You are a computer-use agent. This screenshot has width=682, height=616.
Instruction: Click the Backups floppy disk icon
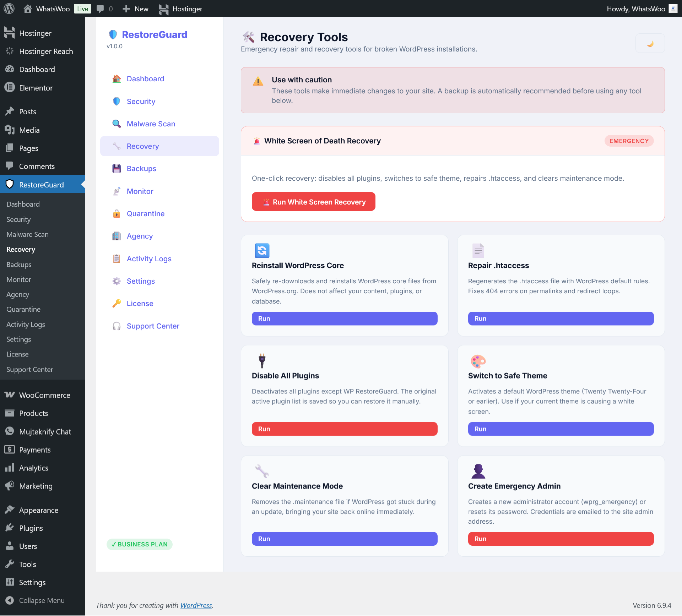[117, 169]
